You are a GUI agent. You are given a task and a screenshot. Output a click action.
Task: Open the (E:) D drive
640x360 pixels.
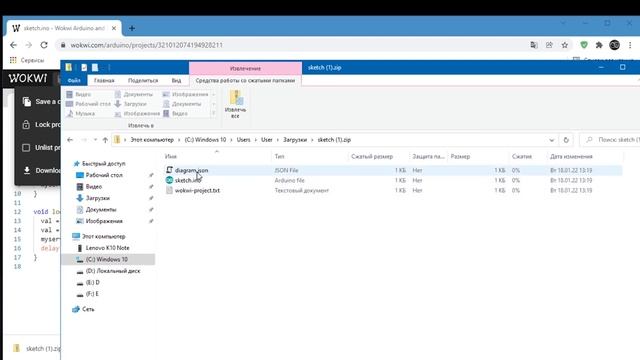(x=92, y=282)
